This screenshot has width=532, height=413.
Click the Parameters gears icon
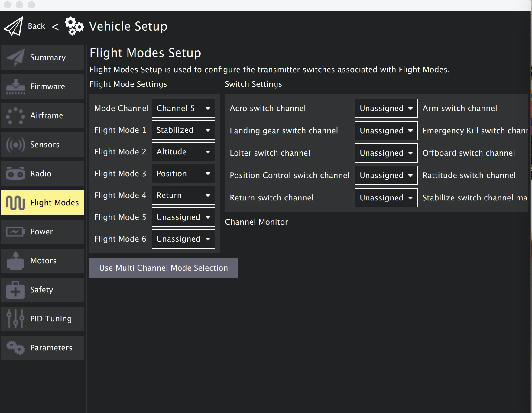15,348
